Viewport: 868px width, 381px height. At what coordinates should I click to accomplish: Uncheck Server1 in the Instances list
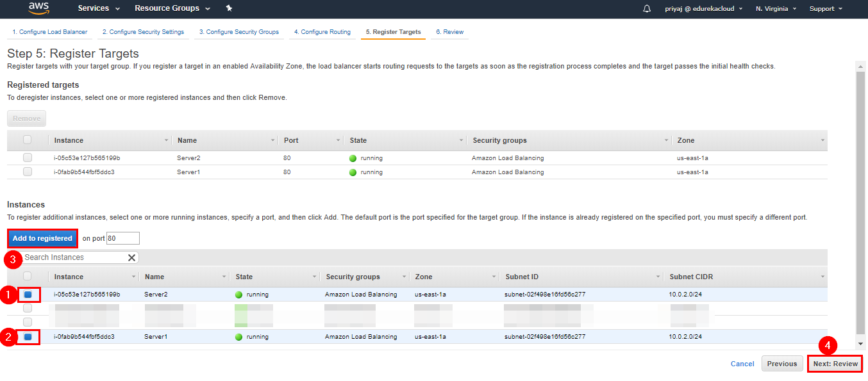click(x=26, y=336)
